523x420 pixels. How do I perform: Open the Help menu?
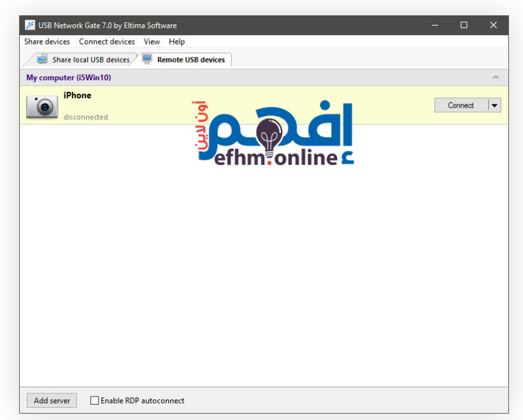[x=176, y=41]
